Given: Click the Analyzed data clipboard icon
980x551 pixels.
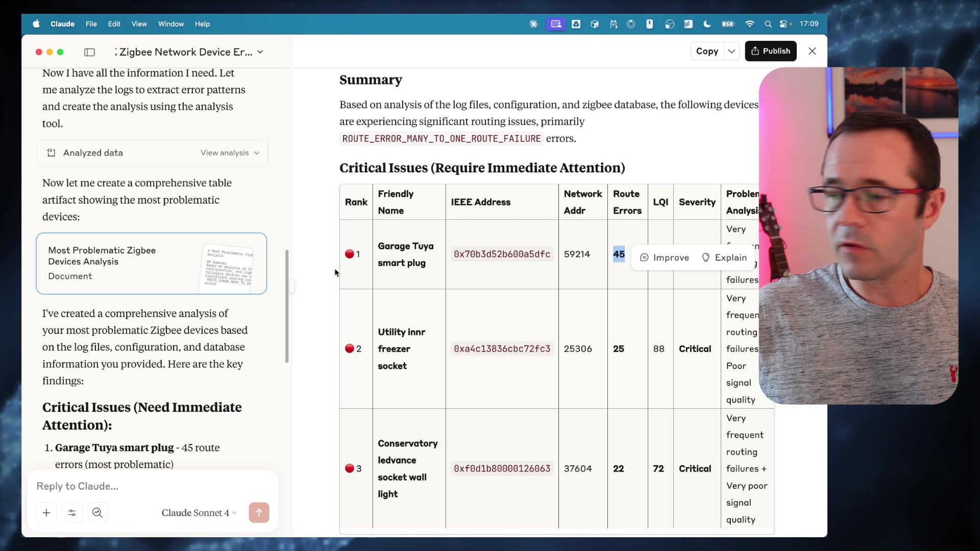Looking at the screenshot, I should [52, 153].
